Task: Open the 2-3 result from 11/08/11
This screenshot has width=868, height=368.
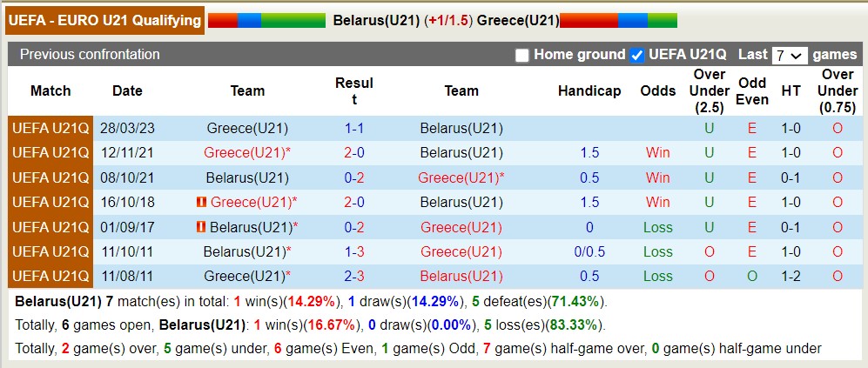Action: pyautogui.click(x=354, y=277)
